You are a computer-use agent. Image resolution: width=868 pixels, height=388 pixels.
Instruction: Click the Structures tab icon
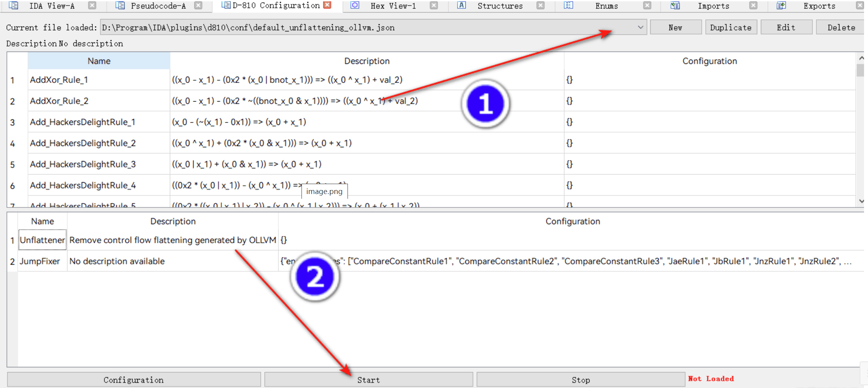tap(461, 6)
